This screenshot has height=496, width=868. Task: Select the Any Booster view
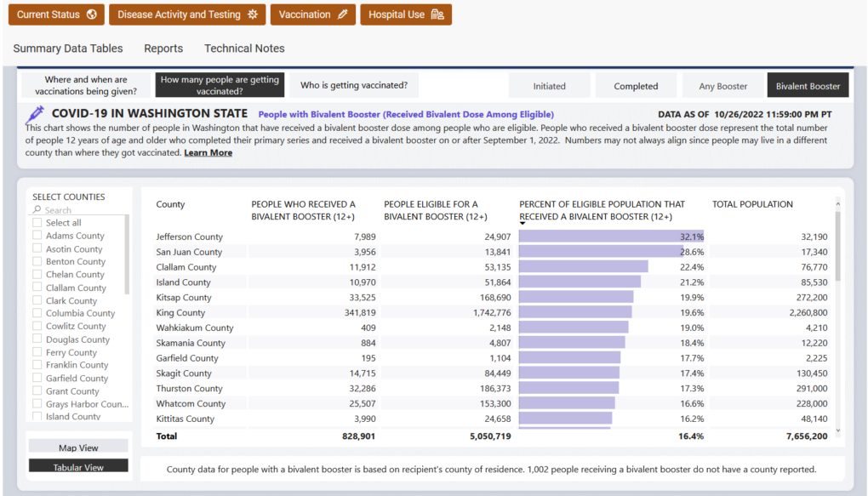pos(722,86)
